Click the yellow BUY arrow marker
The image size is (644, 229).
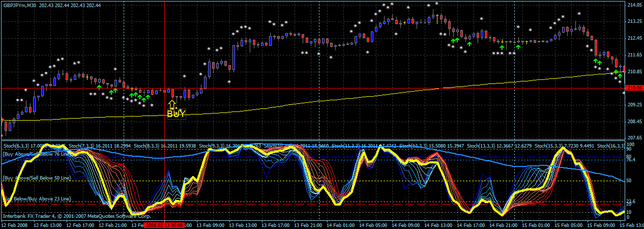click(x=172, y=104)
